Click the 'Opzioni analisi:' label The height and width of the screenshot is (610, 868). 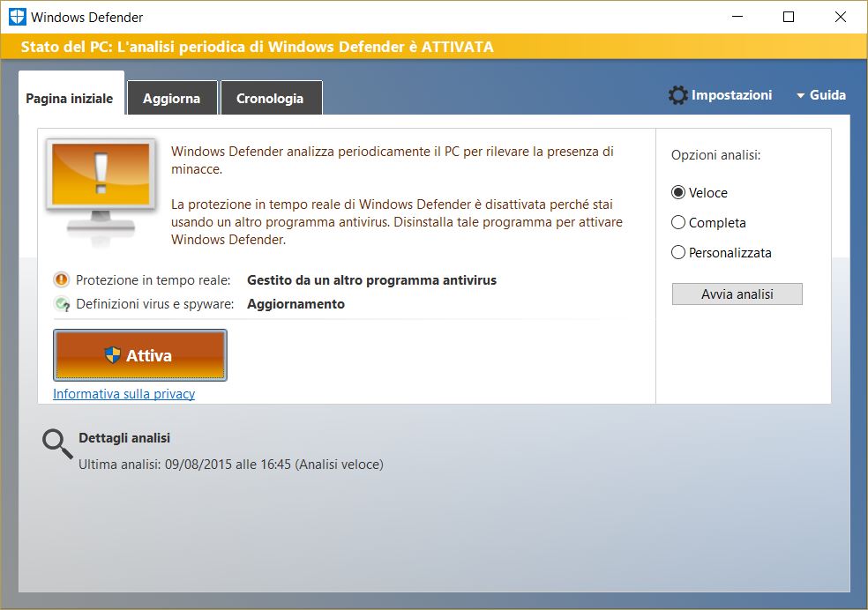click(715, 155)
